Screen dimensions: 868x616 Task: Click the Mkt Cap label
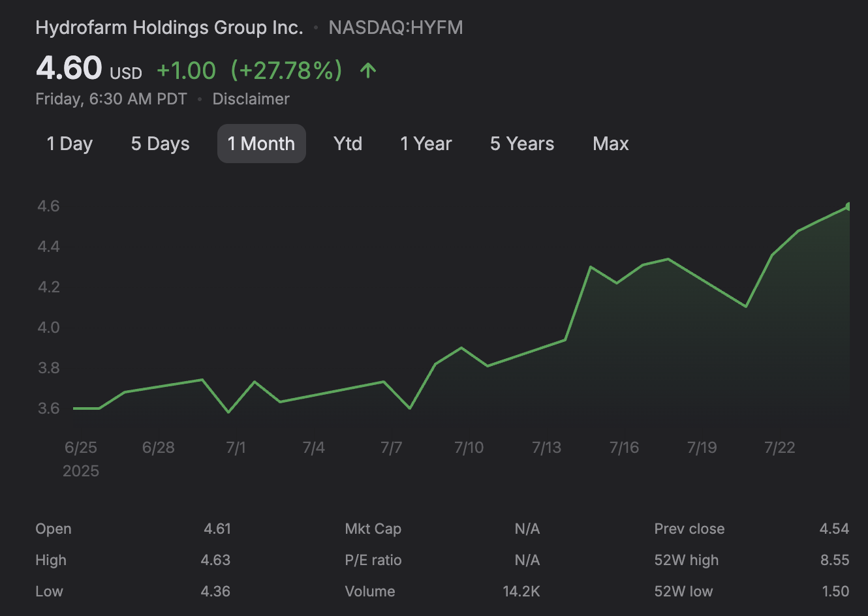click(x=373, y=529)
